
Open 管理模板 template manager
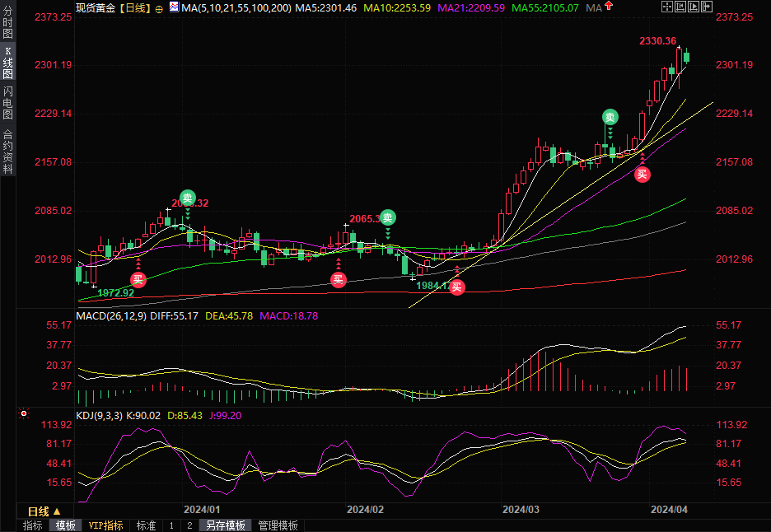pyautogui.click(x=278, y=525)
